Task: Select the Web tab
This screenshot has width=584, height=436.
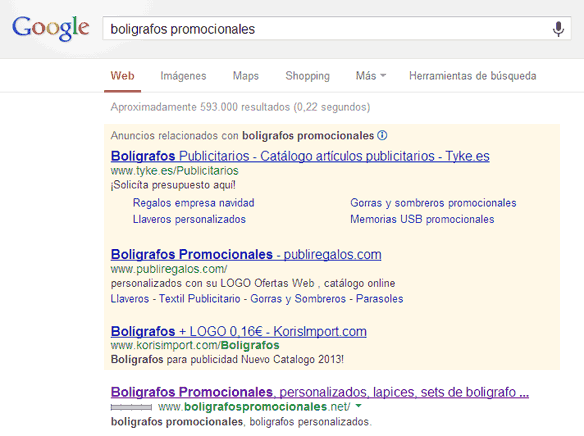Action: click(123, 76)
